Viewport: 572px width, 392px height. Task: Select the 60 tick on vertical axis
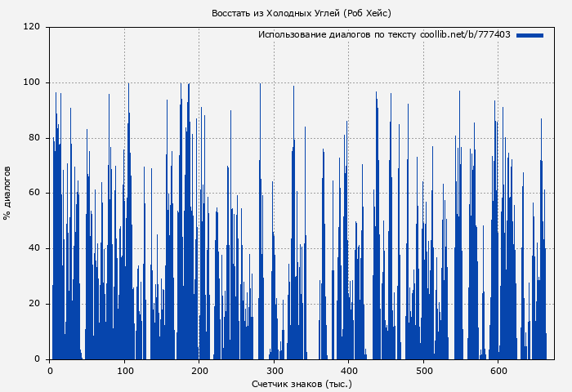pos(35,193)
